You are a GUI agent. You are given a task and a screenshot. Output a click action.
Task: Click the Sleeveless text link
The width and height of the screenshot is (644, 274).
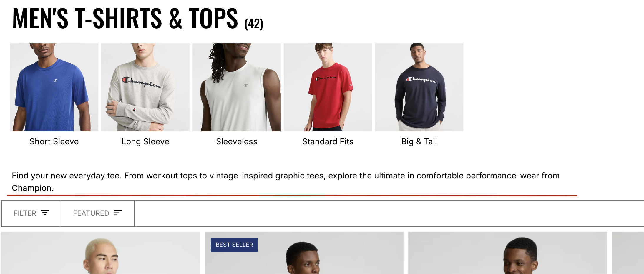coord(237,142)
